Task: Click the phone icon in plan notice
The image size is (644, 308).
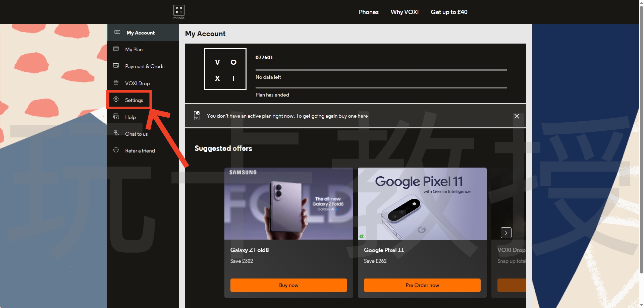Action: [197, 116]
